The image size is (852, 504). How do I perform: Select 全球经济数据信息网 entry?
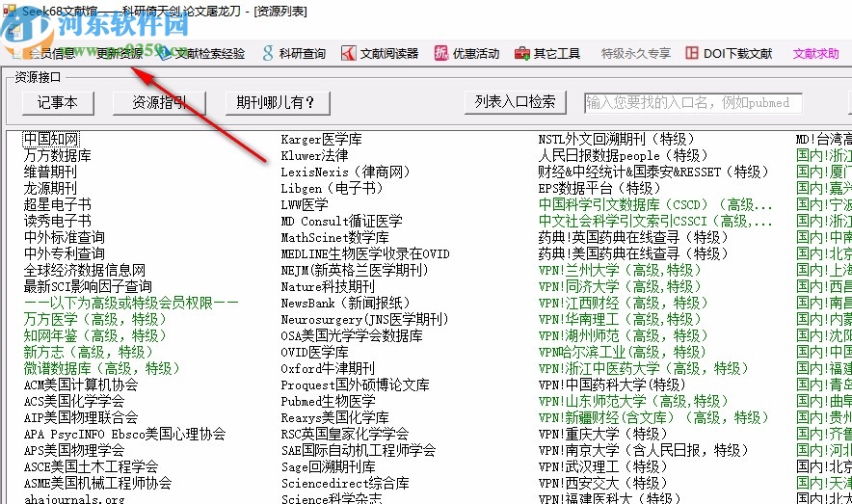(85, 271)
